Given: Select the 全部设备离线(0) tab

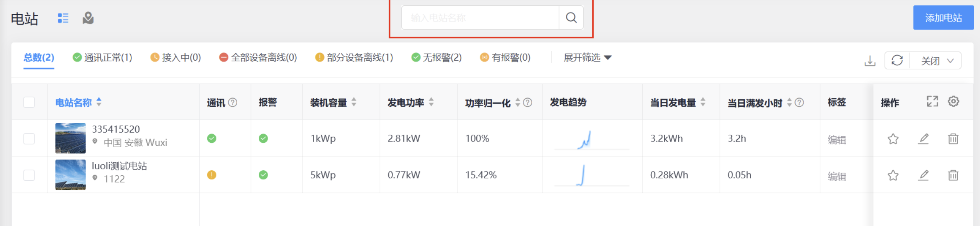Looking at the screenshot, I should pos(258,58).
